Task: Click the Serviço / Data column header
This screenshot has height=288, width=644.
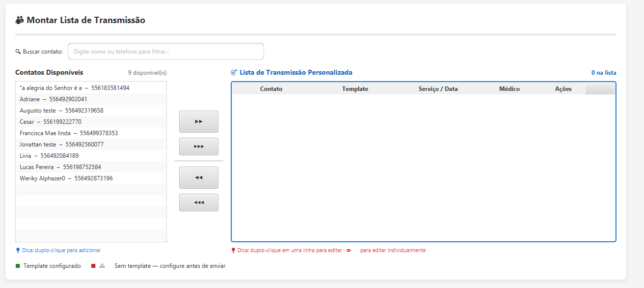Action: [x=438, y=89]
